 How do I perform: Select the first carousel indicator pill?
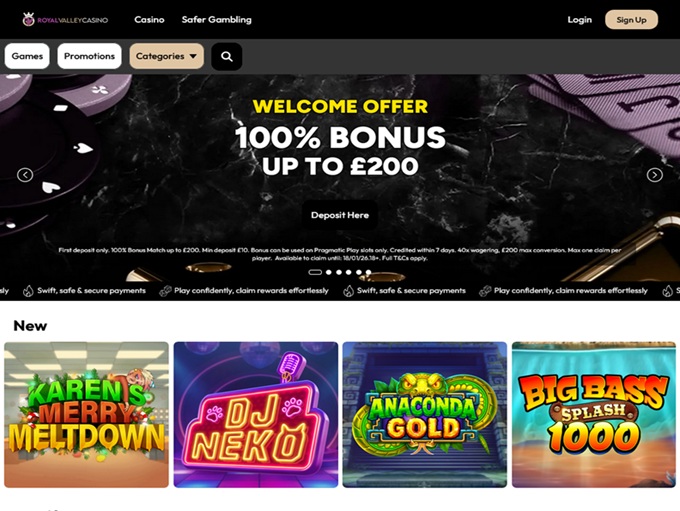click(315, 272)
